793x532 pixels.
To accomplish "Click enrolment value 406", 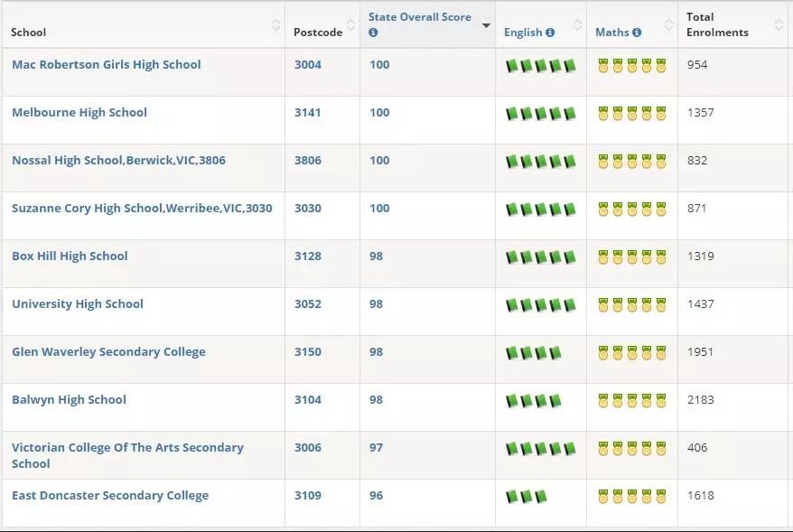I will (x=697, y=447).
